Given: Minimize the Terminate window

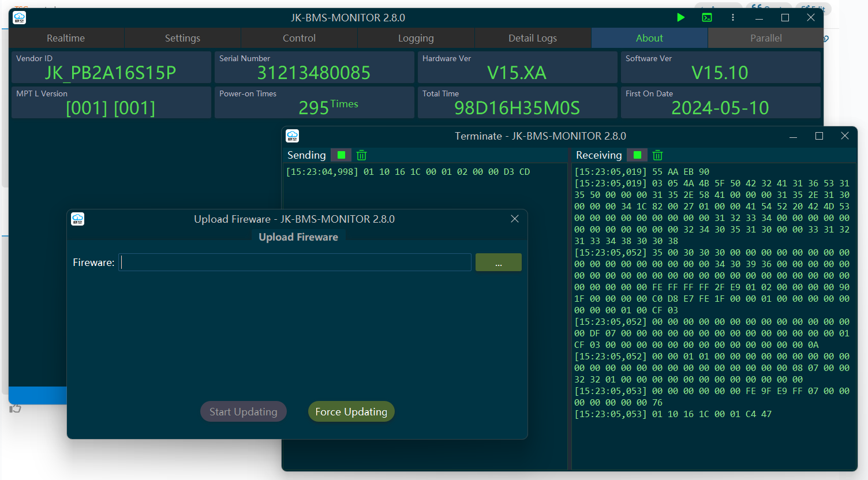Looking at the screenshot, I should click(x=794, y=136).
